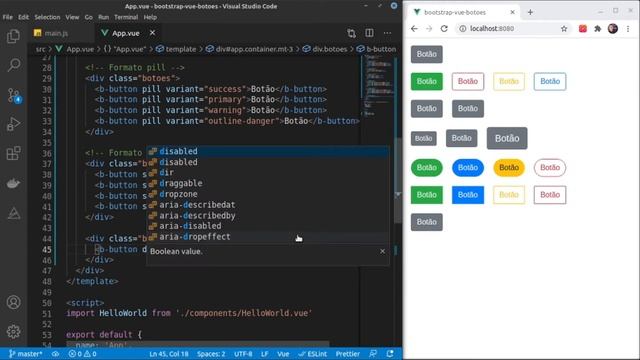Open the Search view in activity bar
The height and width of the screenshot is (360, 640).
(13, 65)
